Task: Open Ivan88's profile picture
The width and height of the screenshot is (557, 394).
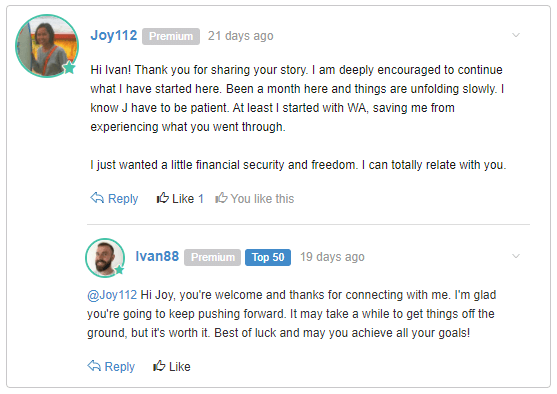Action: [105, 258]
